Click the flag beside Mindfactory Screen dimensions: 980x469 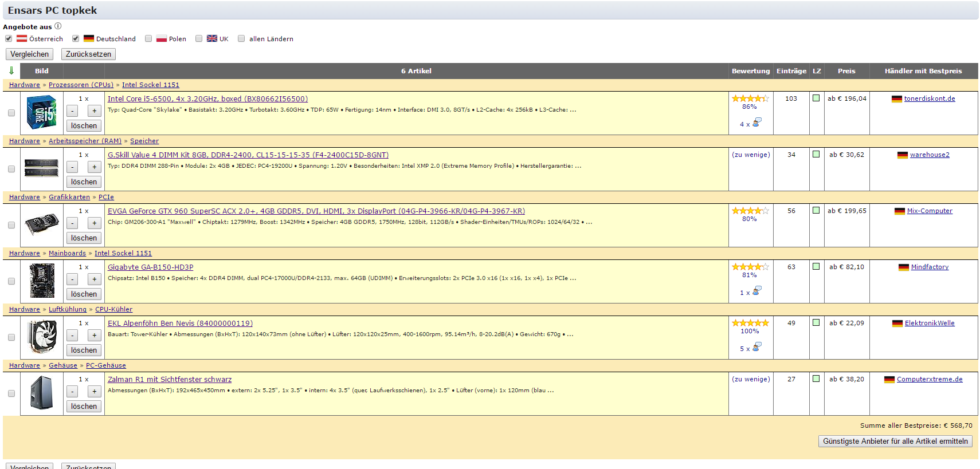pos(904,267)
